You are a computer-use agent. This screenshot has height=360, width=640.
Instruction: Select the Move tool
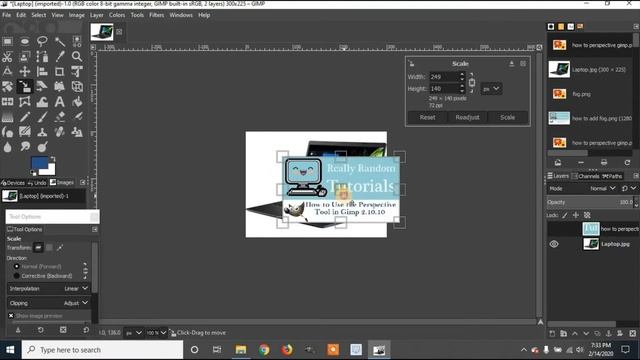pos(25,71)
